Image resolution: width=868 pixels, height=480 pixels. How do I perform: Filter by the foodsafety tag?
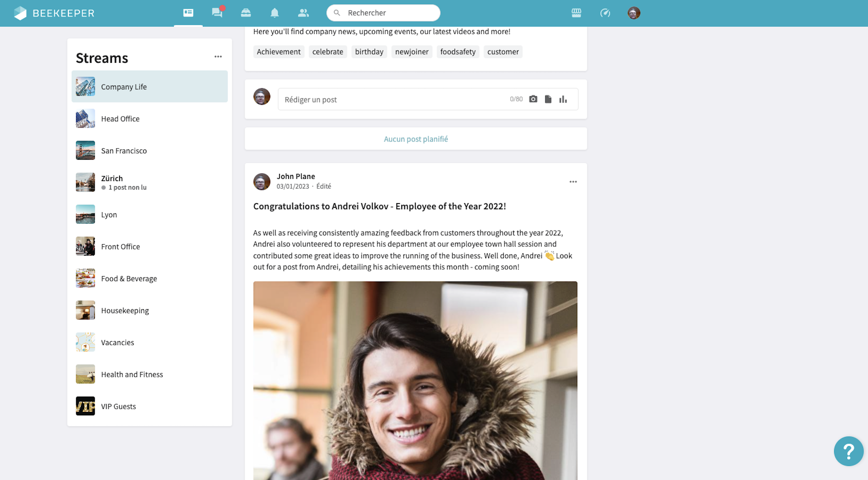tap(458, 52)
